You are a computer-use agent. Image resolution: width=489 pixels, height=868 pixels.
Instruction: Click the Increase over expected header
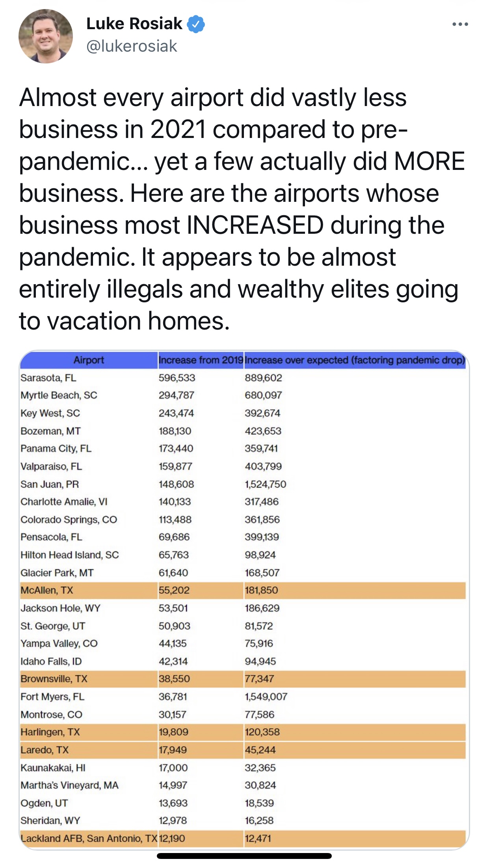tap(355, 360)
